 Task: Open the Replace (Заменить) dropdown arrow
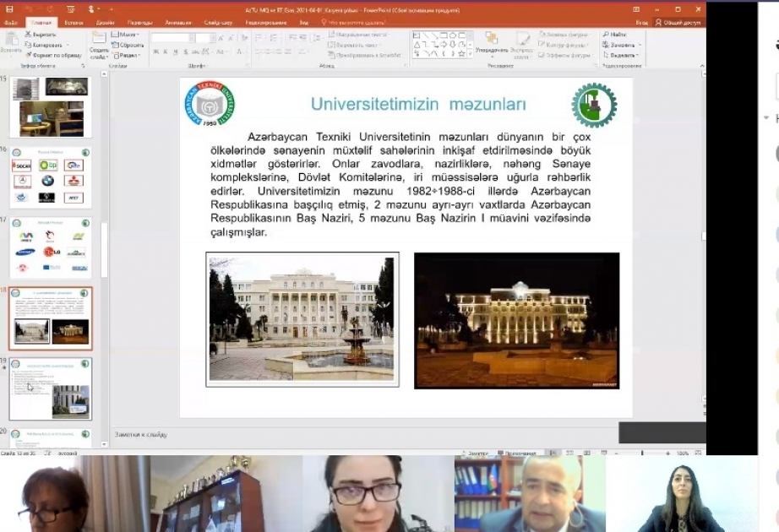click(640, 45)
